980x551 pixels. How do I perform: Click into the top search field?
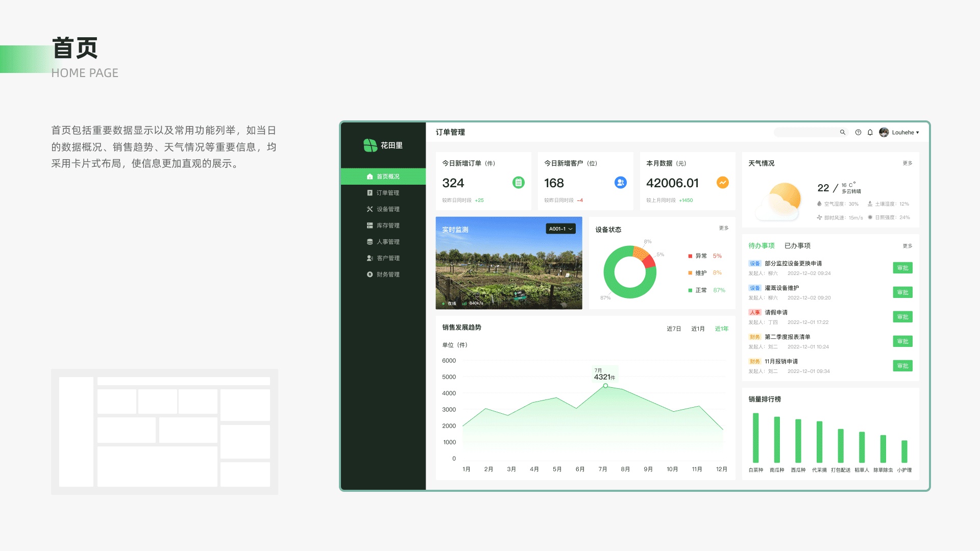coord(805,132)
